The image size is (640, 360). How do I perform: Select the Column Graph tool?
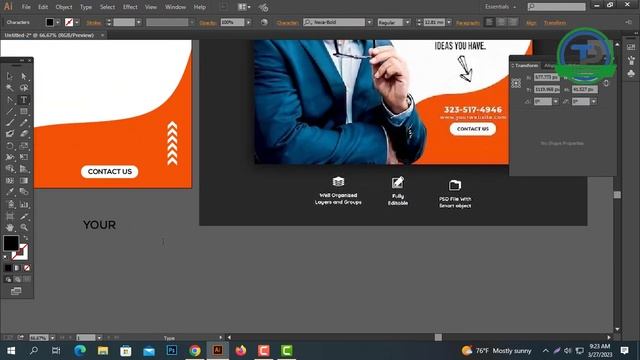[24, 204]
